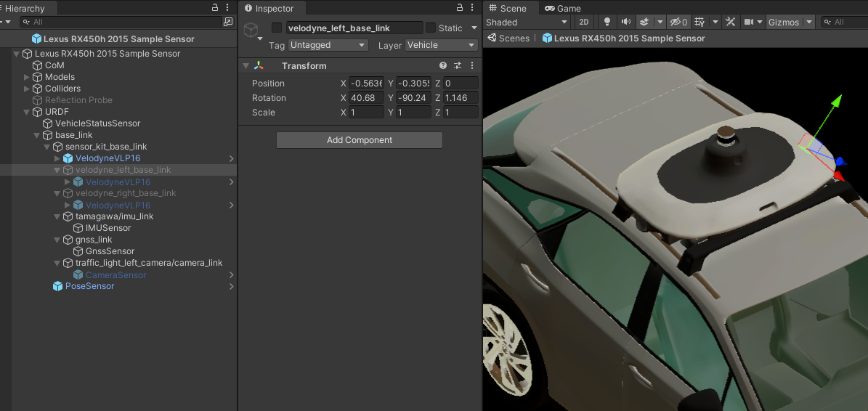868x411 pixels.
Task: Enable the velodyne_left_base_link active checkbox
Action: pos(277,28)
